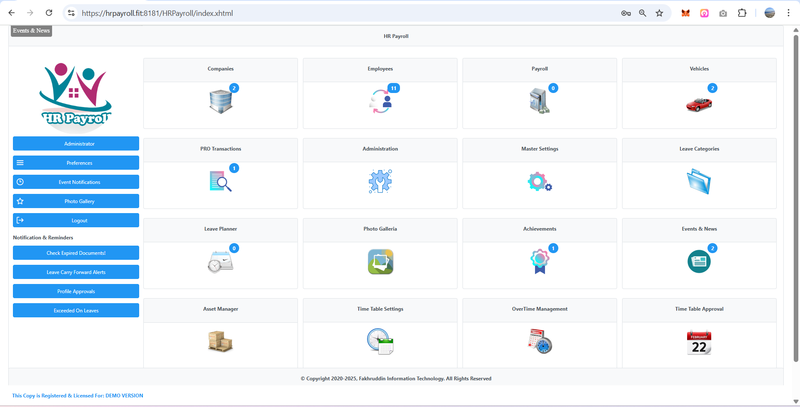The image size is (800, 407).
Task: Click the Photo Galleria picture icon
Action: click(x=380, y=262)
